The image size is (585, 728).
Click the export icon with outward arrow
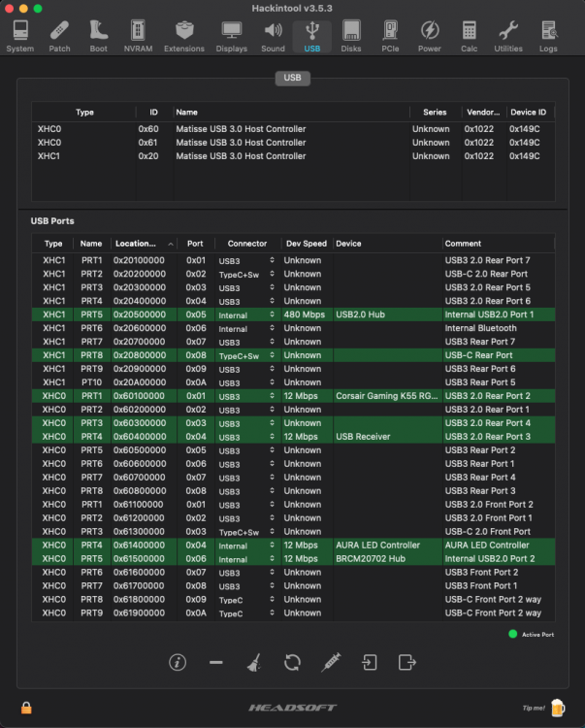tap(406, 662)
